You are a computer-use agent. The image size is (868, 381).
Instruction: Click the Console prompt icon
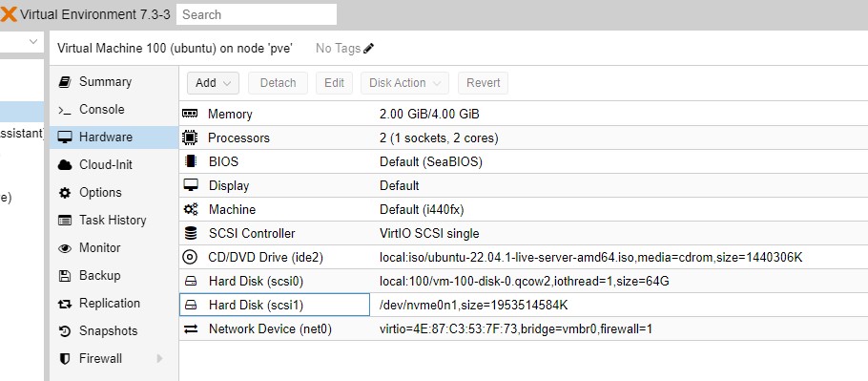pyautogui.click(x=65, y=110)
